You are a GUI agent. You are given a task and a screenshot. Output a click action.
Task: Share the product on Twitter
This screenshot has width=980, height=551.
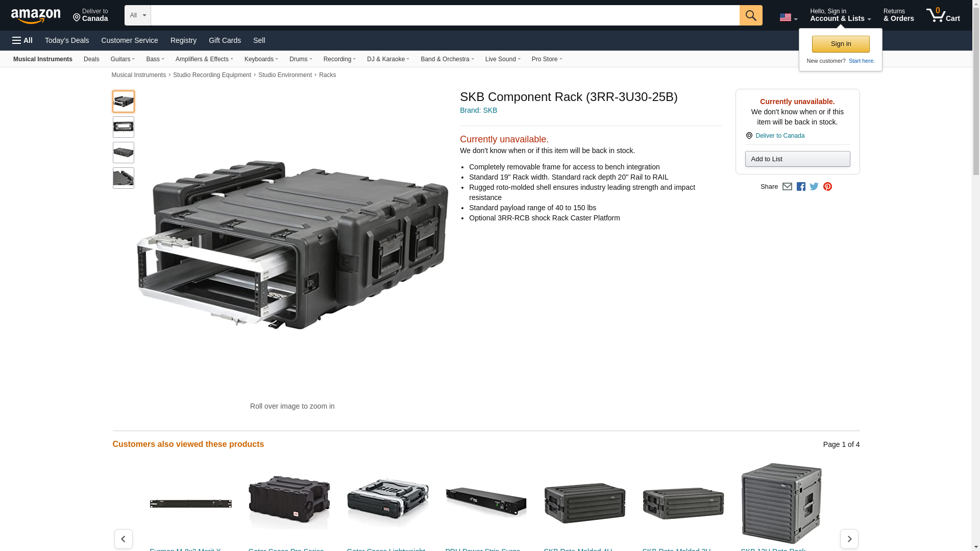[x=814, y=187]
